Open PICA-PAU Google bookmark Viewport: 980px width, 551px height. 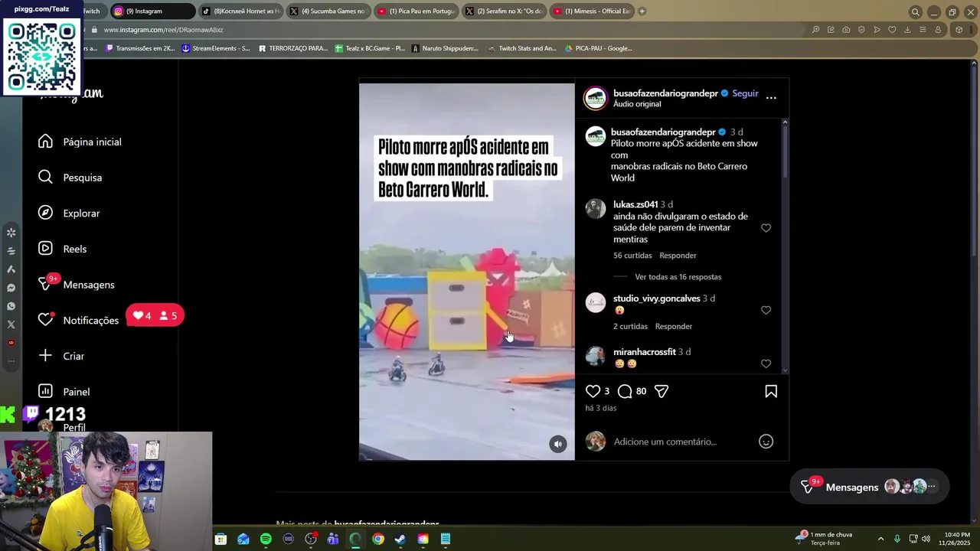599,48
